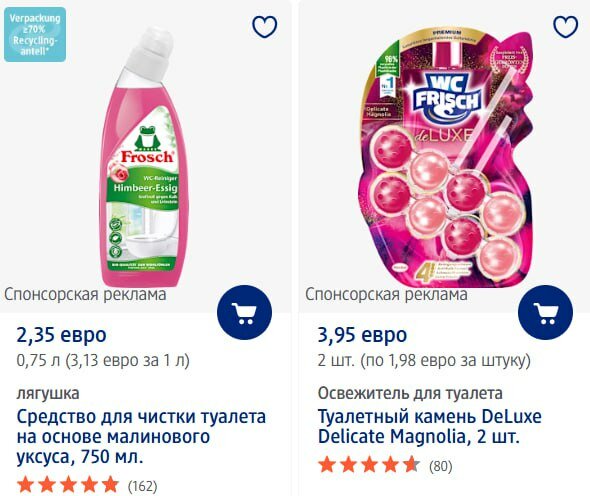Click the five-star rating of Frosch cleaner

tap(68, 485)
